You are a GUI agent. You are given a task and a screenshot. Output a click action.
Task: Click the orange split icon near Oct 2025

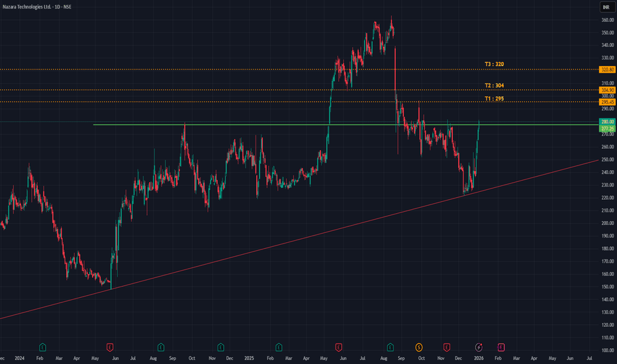point(418,347)
